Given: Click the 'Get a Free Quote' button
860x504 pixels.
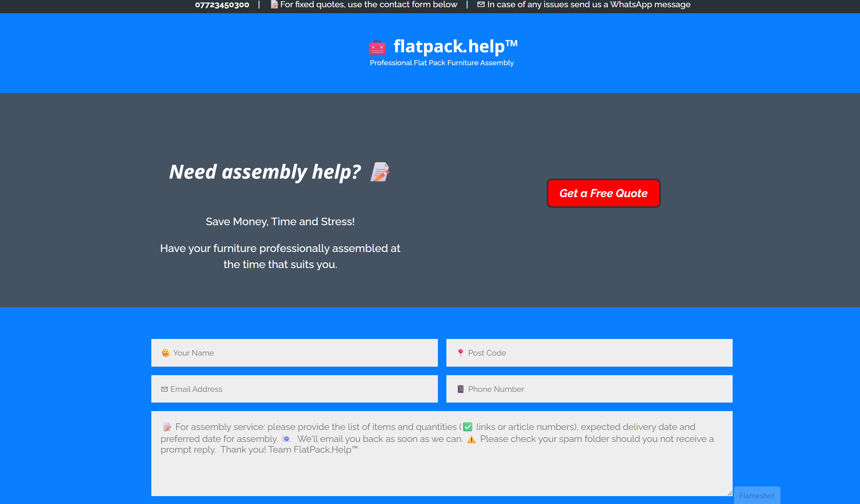Looking at the screenshot, I should 603,193.
